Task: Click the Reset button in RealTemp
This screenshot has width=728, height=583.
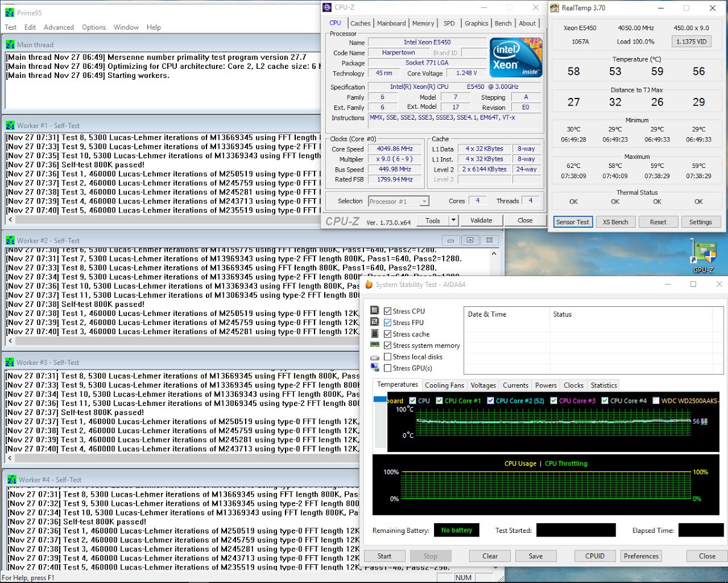Action: [x=658, y=222]
